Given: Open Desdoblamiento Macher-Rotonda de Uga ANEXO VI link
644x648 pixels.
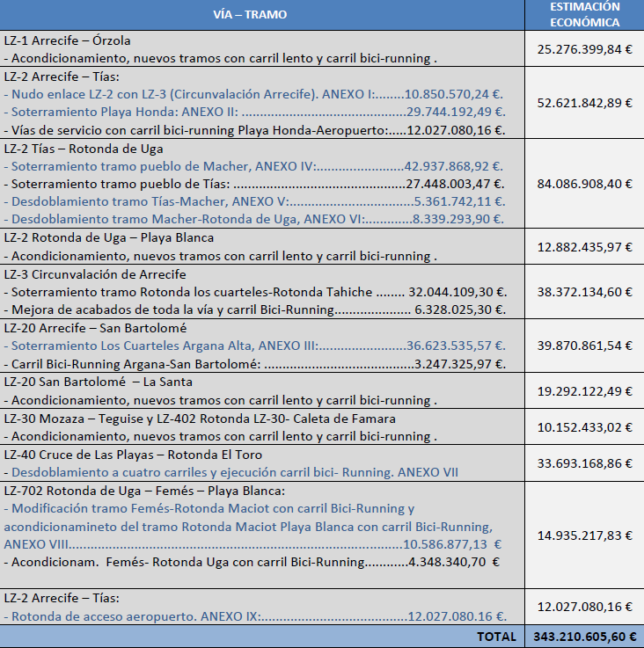Looking at the screenshot, I should point(254,219).
